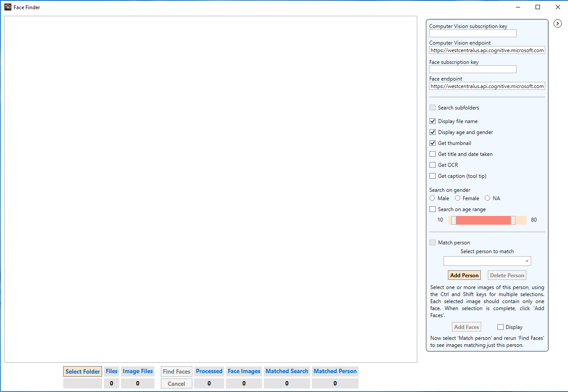This screenshot has width=568, height=392.
Task: Click the Face Images label
Action: [244, 371]
